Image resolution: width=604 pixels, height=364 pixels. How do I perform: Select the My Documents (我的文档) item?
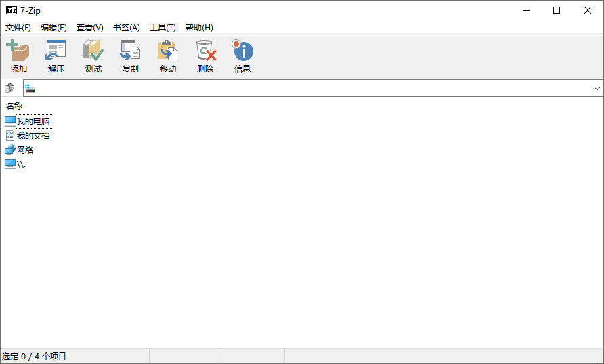point(33,136)
